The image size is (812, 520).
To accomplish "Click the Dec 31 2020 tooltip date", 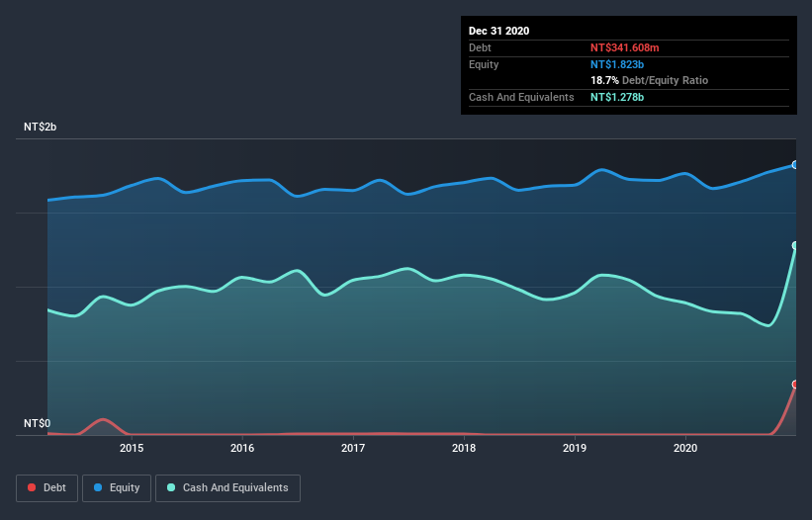I will (498, 31).
